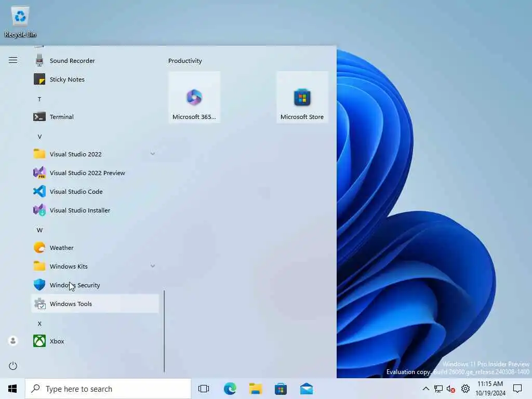Focus the Type here to search box
532x399 pixels.
pos(108,389)
